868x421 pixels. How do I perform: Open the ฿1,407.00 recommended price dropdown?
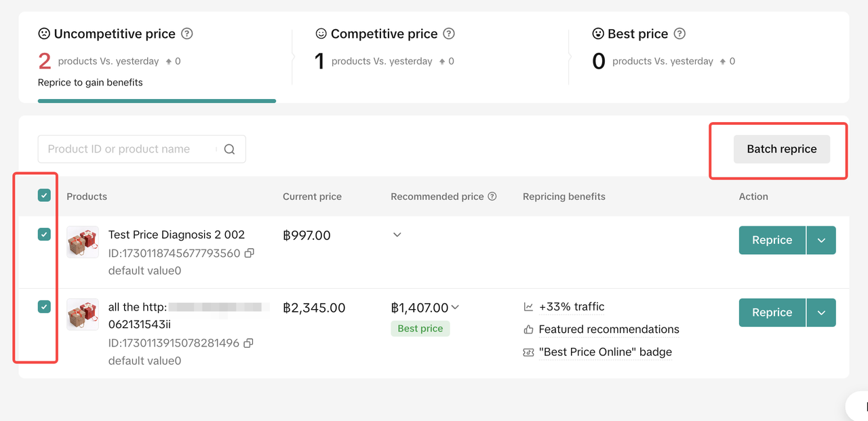pos(455,307)
